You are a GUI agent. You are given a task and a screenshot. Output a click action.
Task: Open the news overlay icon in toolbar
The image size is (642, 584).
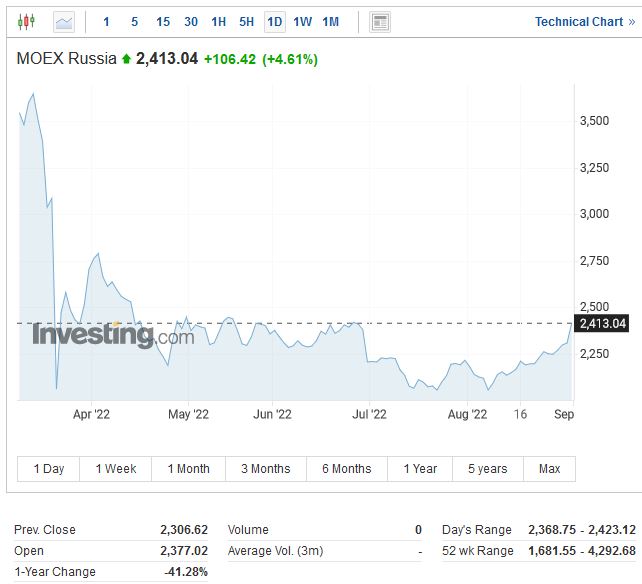pos(379,21)
